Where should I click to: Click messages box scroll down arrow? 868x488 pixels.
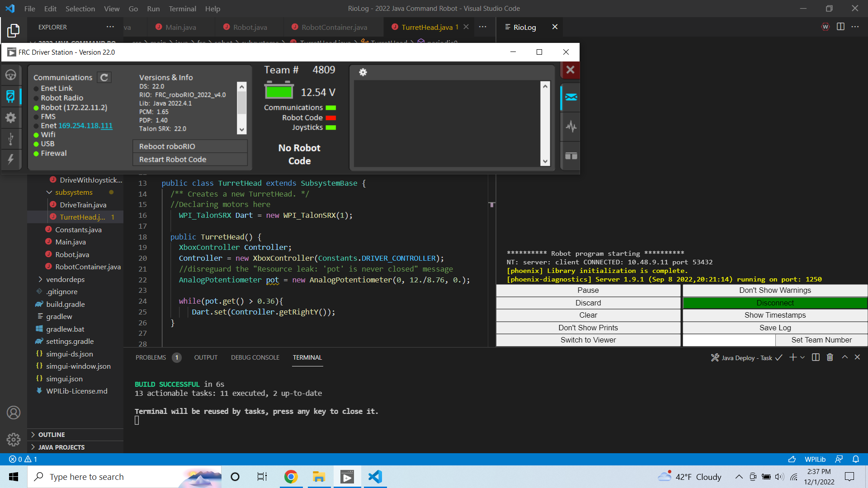[x=545, y=161]
